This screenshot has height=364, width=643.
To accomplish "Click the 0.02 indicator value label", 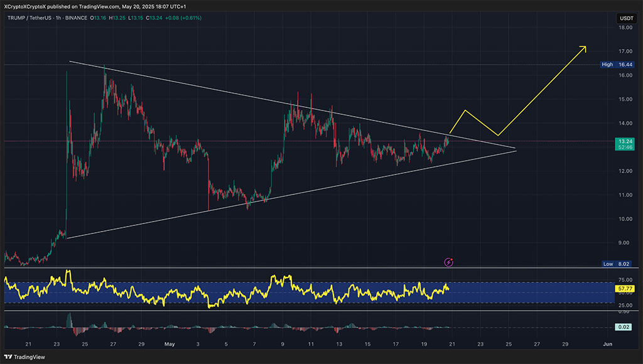I will point(624,327).
